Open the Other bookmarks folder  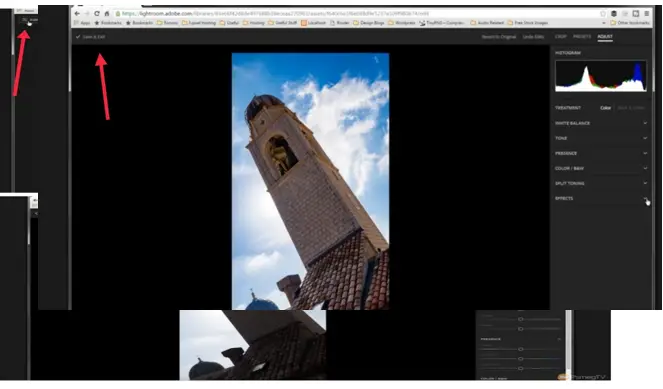coord(630,23)
